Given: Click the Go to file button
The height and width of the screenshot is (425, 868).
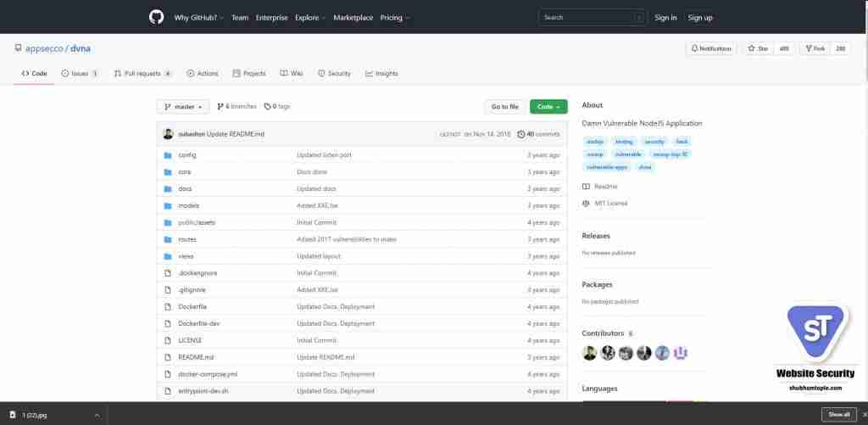Looking at the screenshot, I should coord(505,106).
